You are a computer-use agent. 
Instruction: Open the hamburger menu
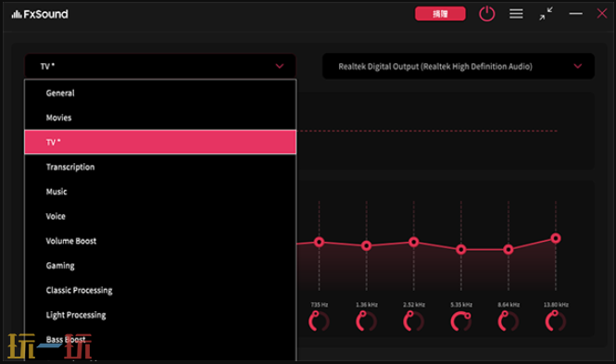click(x=516, y=14)
